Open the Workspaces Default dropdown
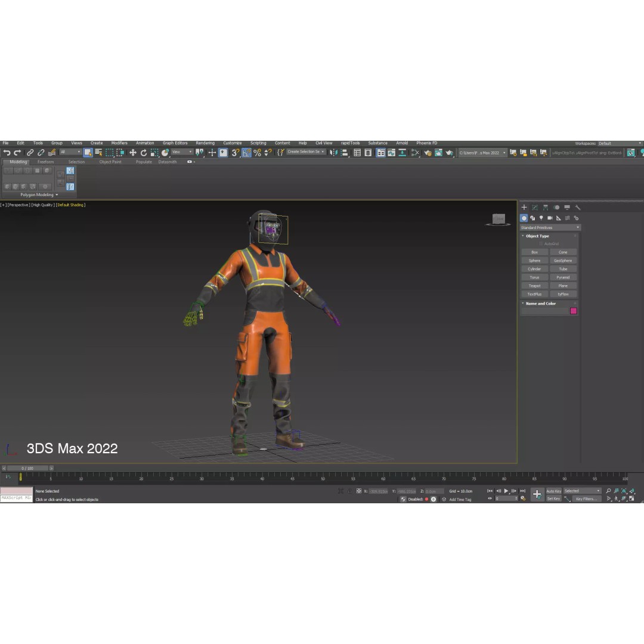Screen dimensions: 644x644 tap(620, 143)
